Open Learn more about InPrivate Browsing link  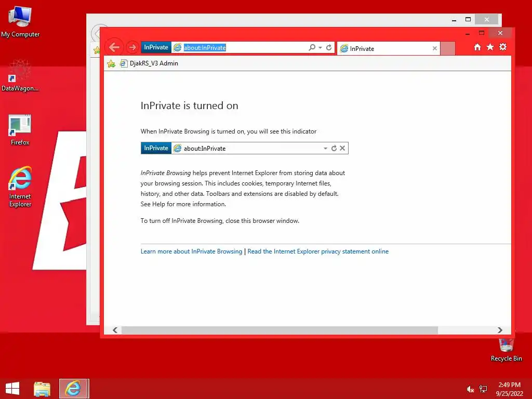point(191,251)
